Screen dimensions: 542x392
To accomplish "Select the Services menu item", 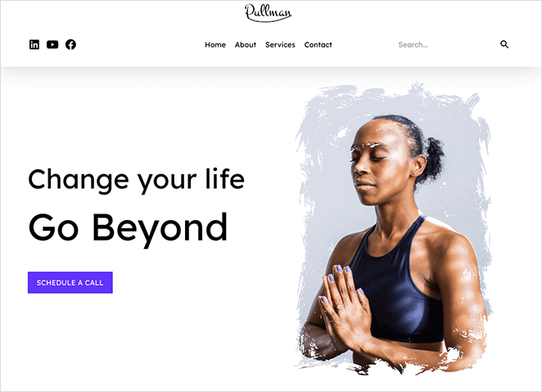I will point(280,44).
